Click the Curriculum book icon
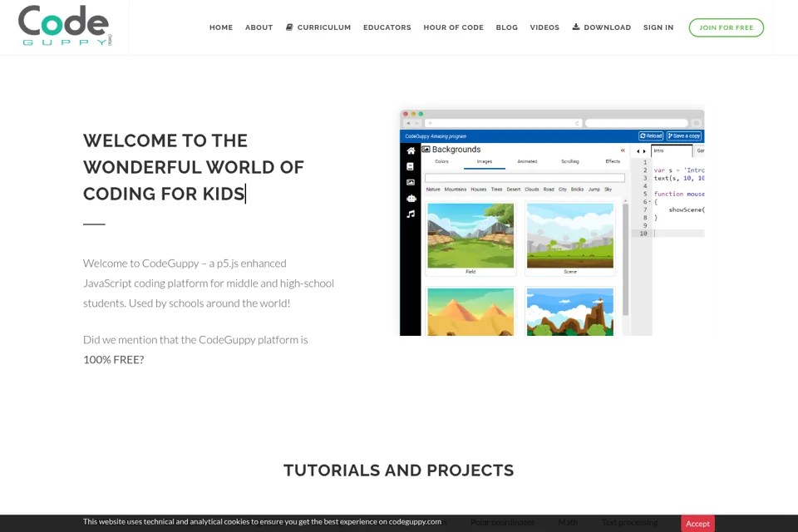798x532 pixels. tap(289, 27)
